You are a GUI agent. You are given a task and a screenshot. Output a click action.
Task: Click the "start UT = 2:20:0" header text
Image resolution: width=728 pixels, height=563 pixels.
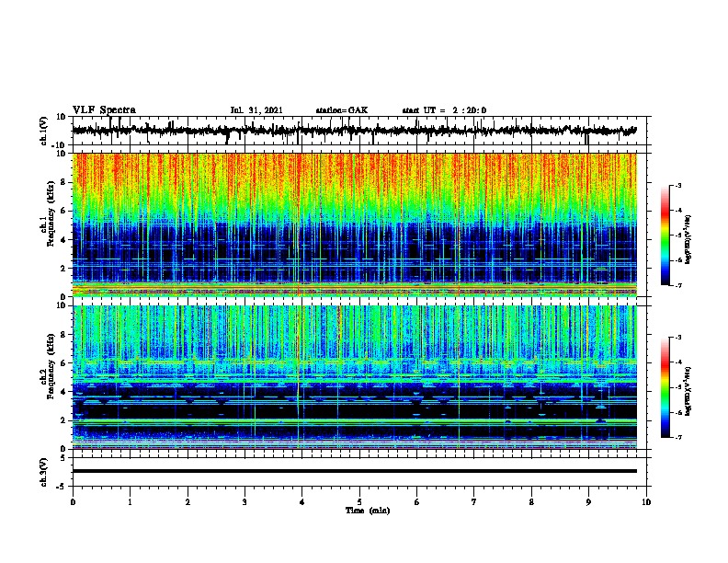[444, 110]
